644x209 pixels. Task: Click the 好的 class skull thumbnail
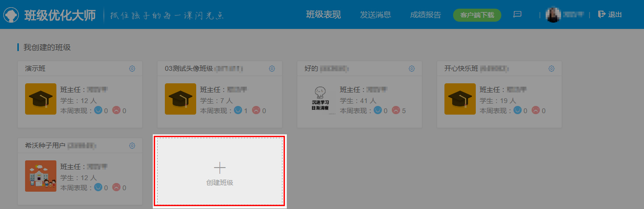click(x=320, y=99)
